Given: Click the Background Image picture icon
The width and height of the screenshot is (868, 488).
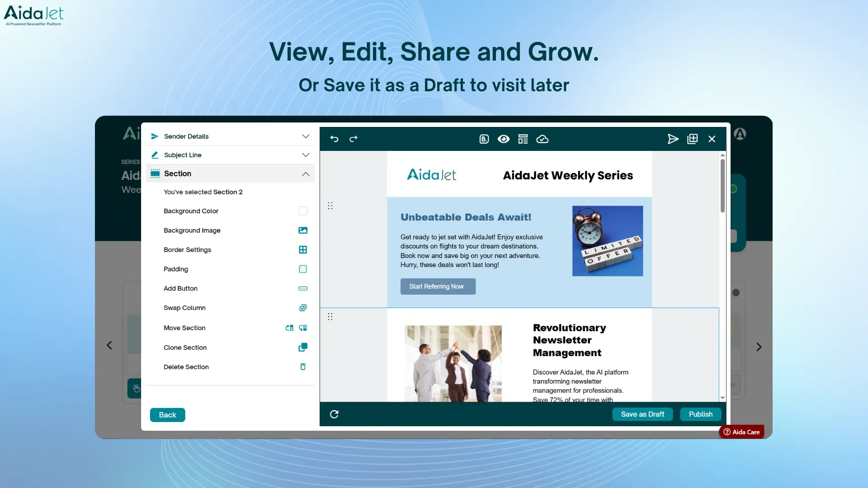Looking at the screenshot, I should click(303, 230).
